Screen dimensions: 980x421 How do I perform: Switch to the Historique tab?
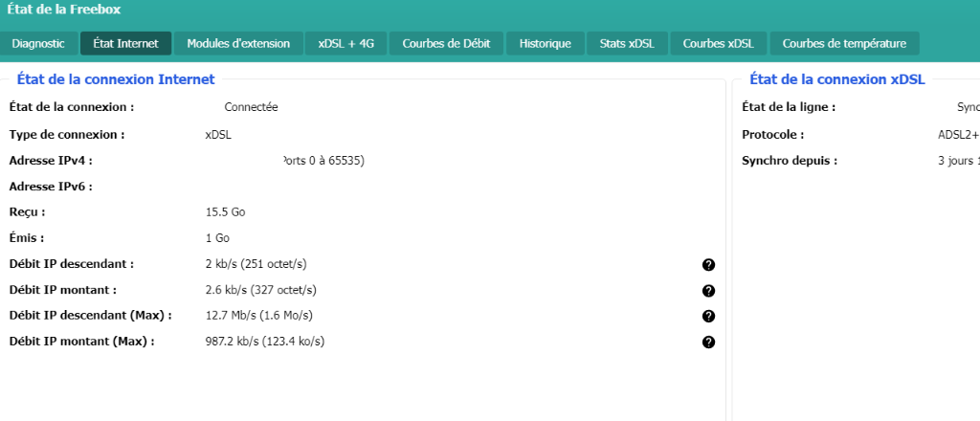tap(545, 44)
